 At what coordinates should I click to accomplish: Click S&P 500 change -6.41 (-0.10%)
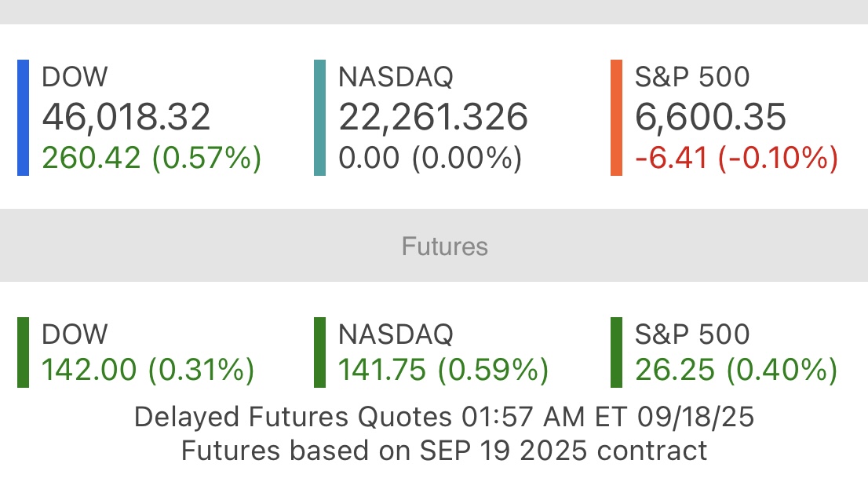(736, 158)
